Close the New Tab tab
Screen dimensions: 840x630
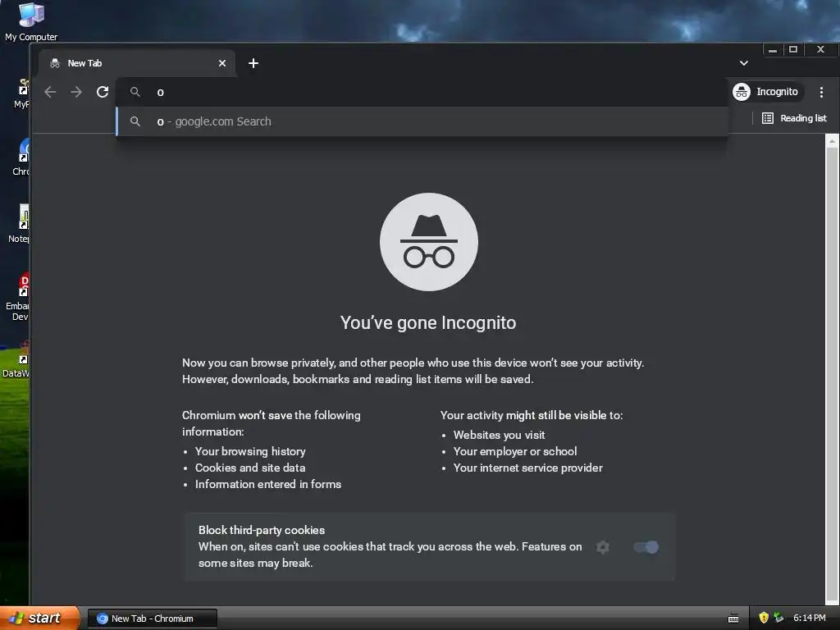[x=222, y=63]
